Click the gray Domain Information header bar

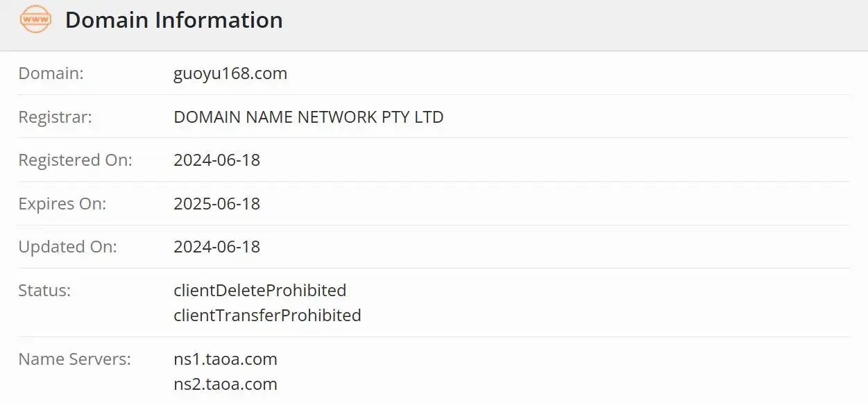click(434, 25)
